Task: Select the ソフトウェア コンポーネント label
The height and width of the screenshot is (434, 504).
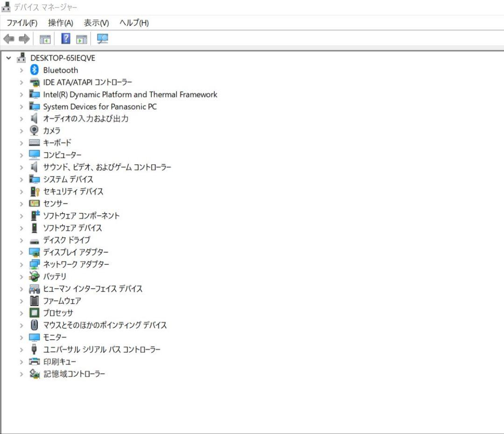Action: [81, 216]
